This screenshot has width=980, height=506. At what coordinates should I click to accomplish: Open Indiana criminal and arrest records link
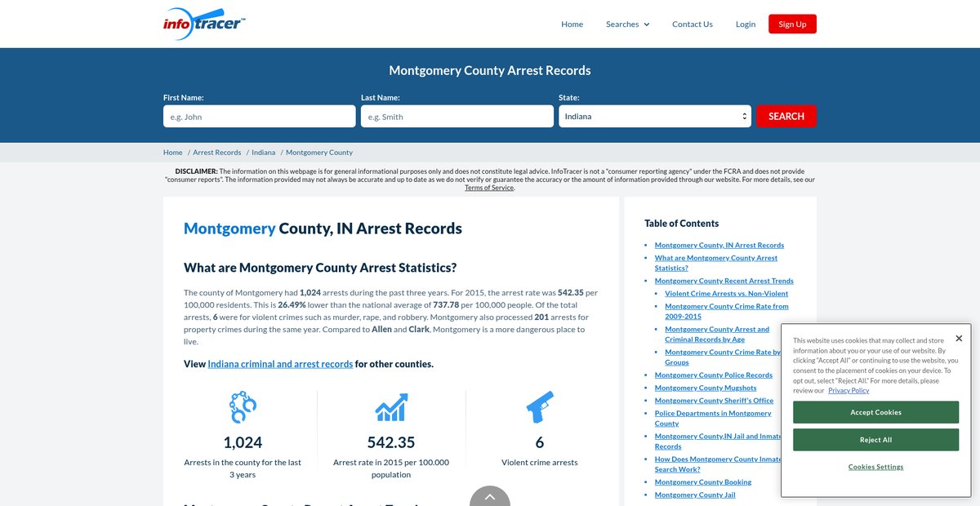pyautogui.click(x=280, y=364)
